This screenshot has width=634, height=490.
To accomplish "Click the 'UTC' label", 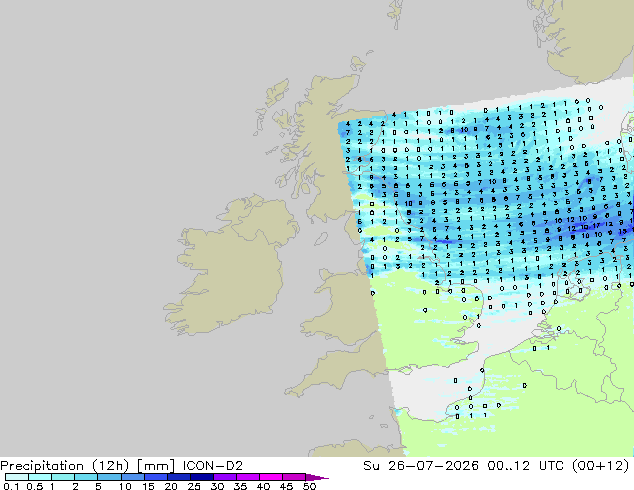I will tap(551, 466).
